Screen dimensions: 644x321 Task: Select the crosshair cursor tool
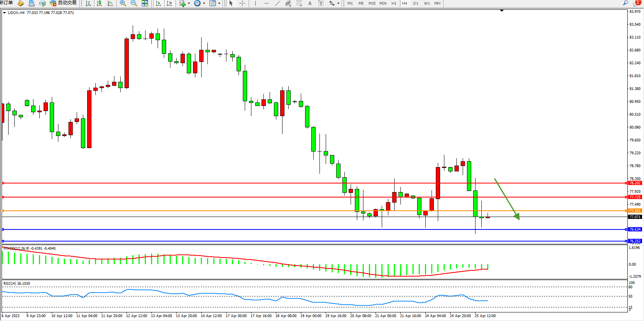click(242, 4)
